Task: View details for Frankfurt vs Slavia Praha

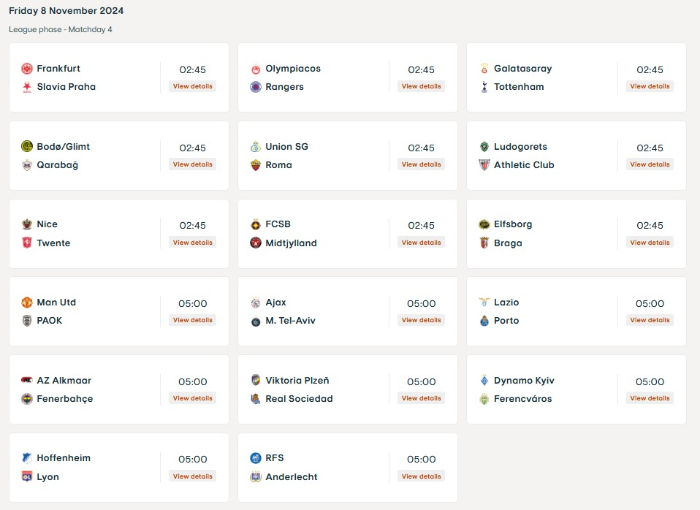Action: click(192, 86)
